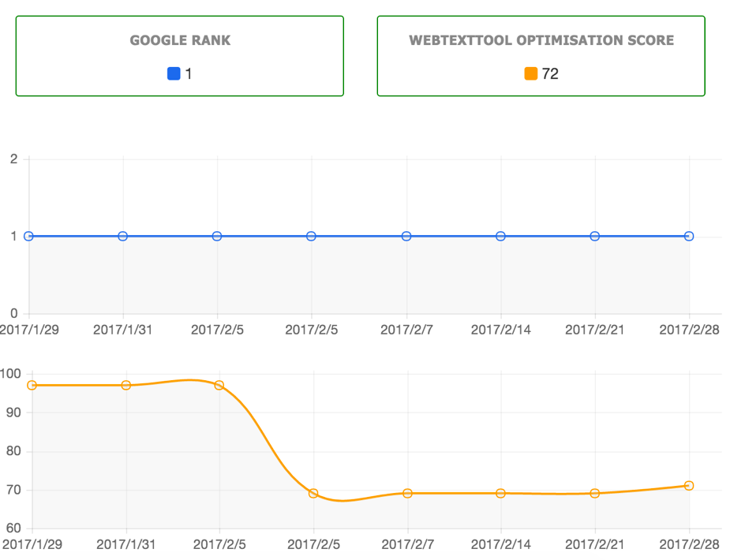Image resolution: width=745 pixels, height=560 pixels.
Task: Select the orange score point at 2017/2/7
Action: click(x=407, y=493)
